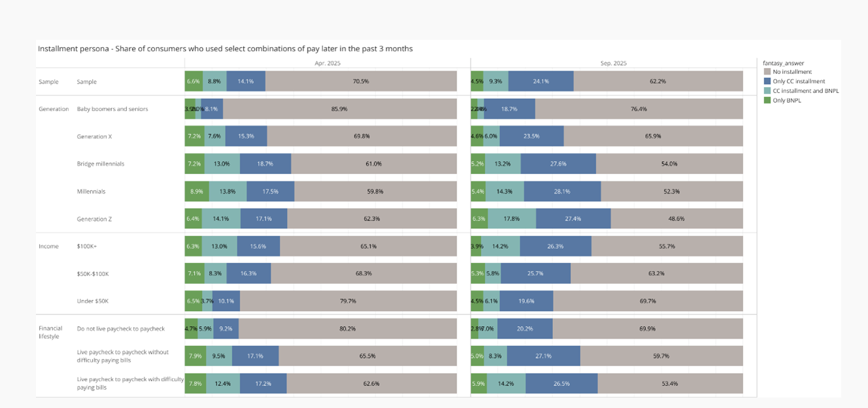Select the 8.9% green Millennials segment
Screen dimensions: 868x408
click(x=197, y=192)
